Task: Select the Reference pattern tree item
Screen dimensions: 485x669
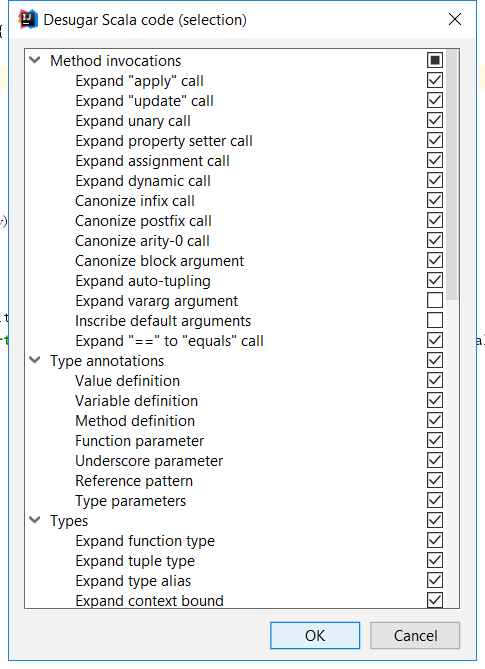Action: click(x=134, y=481)
